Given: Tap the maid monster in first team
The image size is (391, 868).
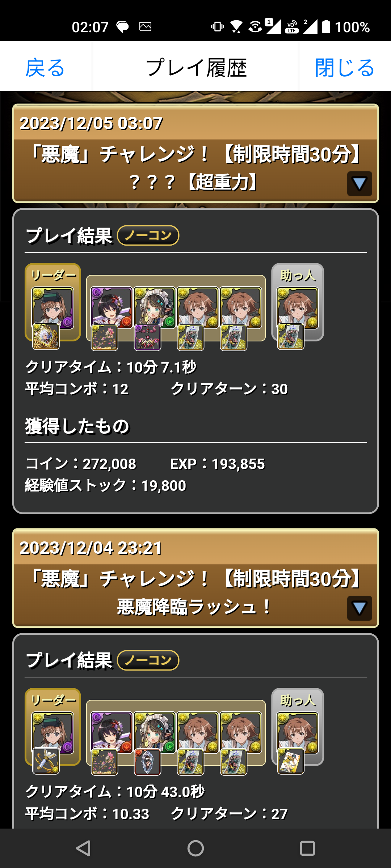Looking at the screenshot, I should 155,308.
